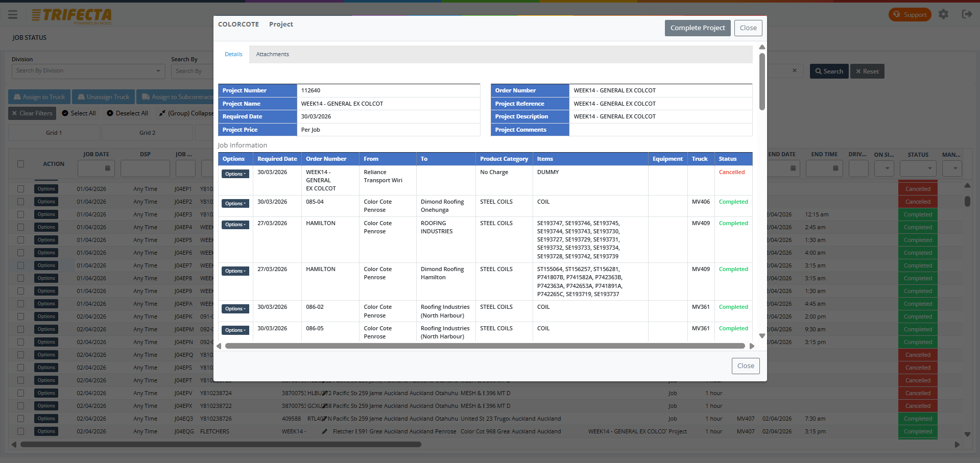Close the dialog using the header Close button
The image size is (980, 463).
[748, 28]
